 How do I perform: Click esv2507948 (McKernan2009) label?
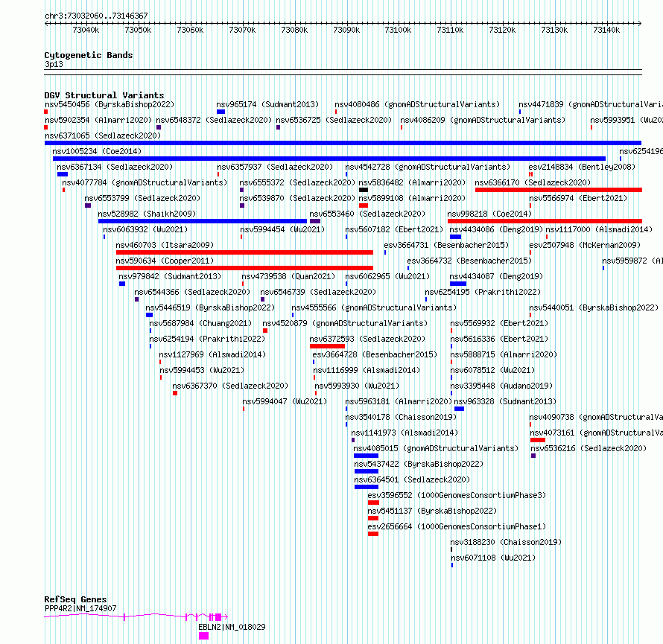585,245
